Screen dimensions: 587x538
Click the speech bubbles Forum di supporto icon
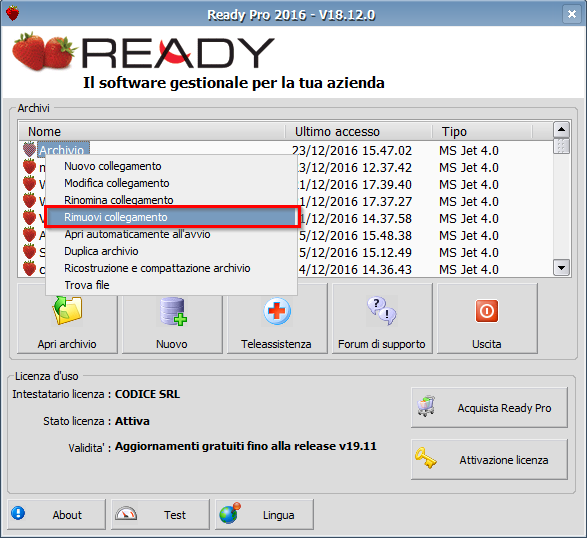381,310
